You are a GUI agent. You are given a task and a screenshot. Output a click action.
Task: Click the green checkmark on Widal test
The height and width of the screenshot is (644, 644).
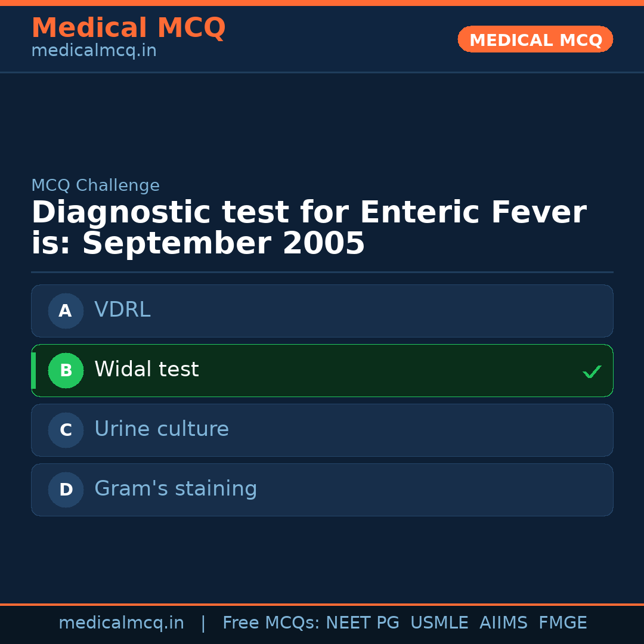[x=592, y=371]
